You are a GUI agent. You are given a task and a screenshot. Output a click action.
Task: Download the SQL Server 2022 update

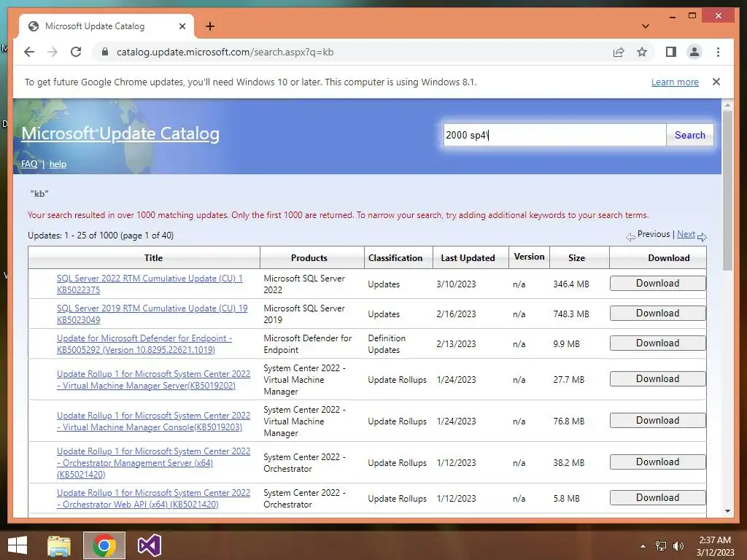(x=657, y=284)
